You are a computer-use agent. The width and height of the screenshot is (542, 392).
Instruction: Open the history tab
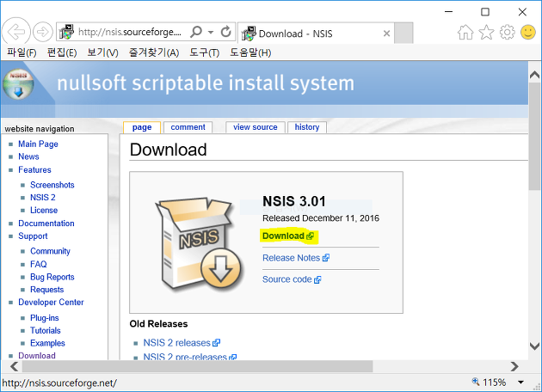(307, 127)
